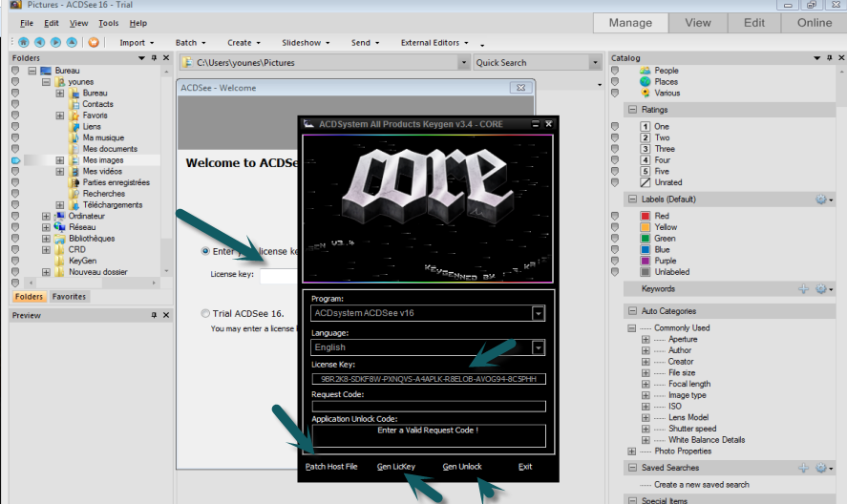Click rating Five number icon
847x504 pixels.
point(645,171)
